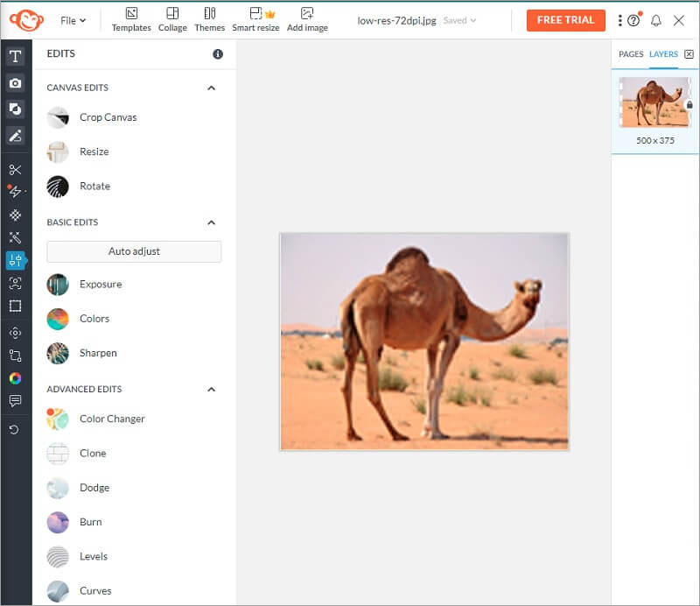This screenshot has height=606, width=700.
Task: Click the FREE TRIAL button
Action: 565,19
